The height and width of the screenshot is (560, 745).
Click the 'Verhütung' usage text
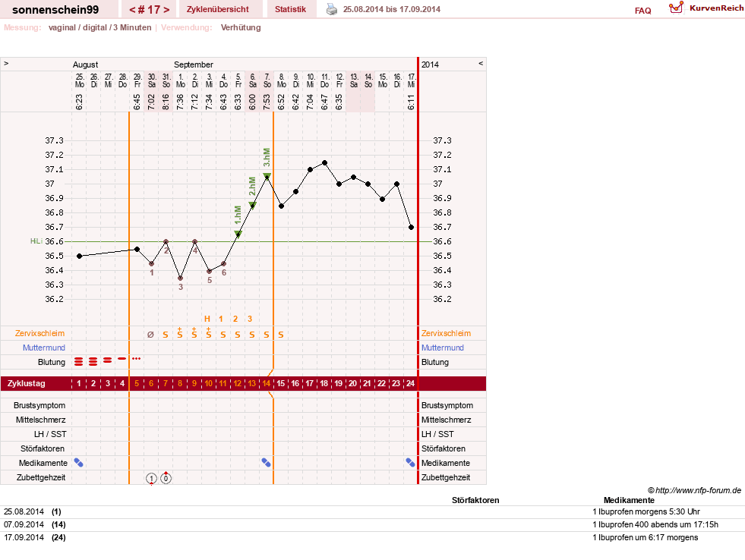[241, 27]
